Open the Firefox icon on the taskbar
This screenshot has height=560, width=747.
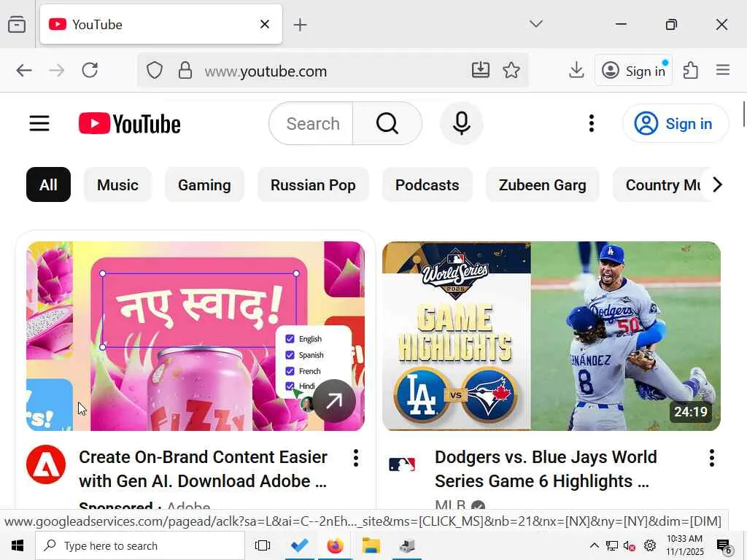click(x=335, y=545)
